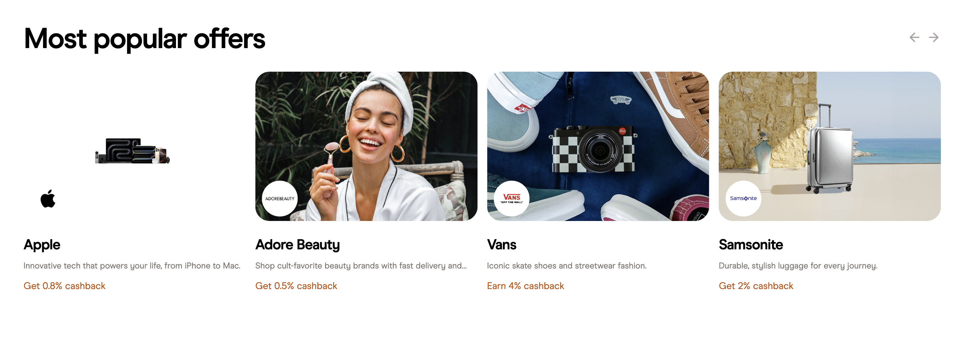Viewport: 980px width, 344px height.
Task: Click Get 0.5% cashback link
Action: click(296, 286)
